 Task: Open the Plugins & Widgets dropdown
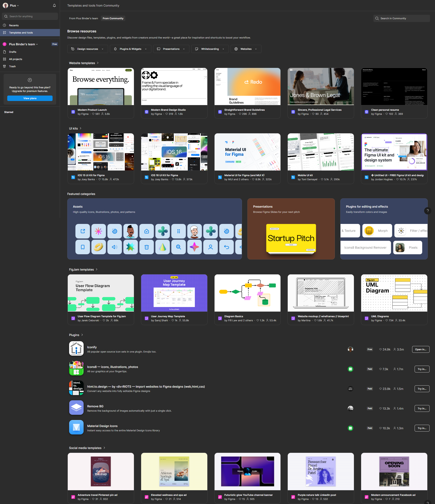(130, 49)
